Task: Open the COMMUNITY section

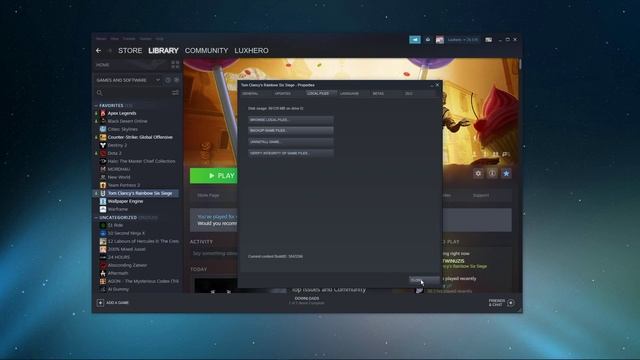Action: click(206, 51)
